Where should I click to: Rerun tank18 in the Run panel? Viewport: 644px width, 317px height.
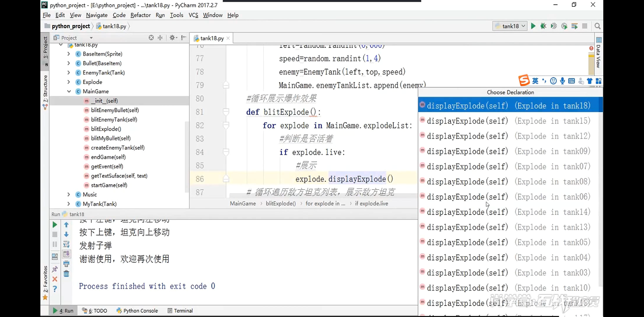55,225
